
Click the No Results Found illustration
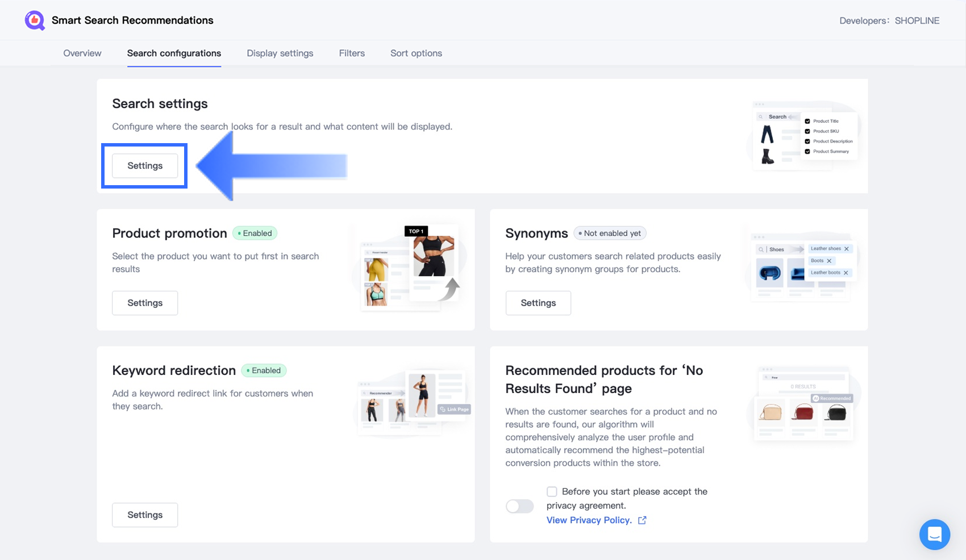tap(803, 404)
